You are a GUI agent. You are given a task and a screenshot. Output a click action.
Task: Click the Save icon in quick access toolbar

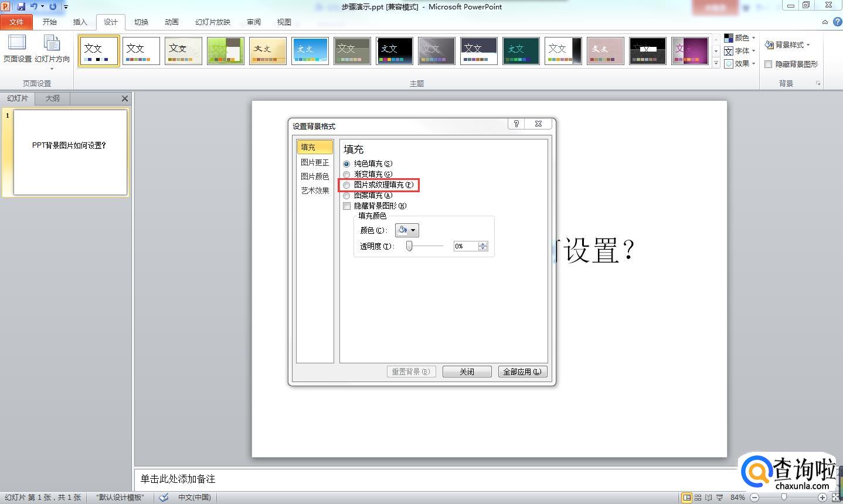tap(21, 6)
